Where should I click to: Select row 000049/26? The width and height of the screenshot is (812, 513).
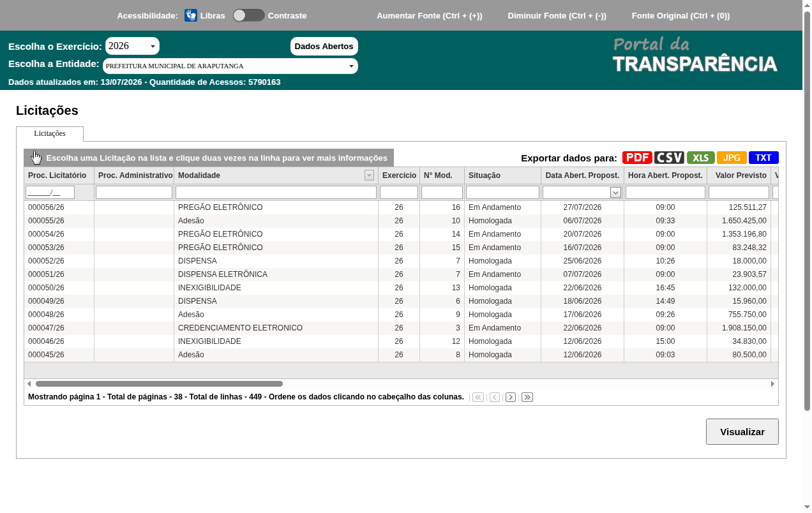pos(401,301)
